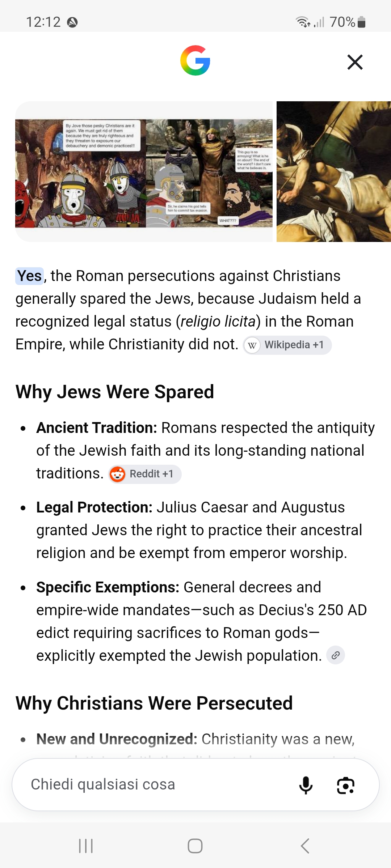Tap the highlighted Yes answer text
The image size is (391, 868).
pyautogui.click(x=29, y=276)
